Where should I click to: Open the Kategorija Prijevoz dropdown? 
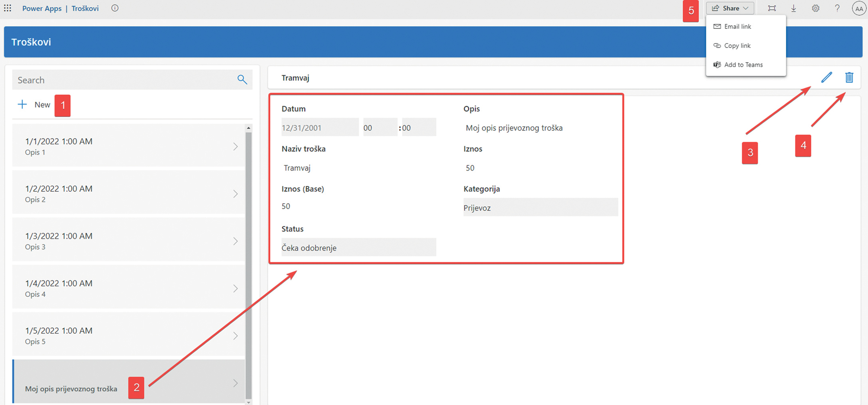[540, 207]
